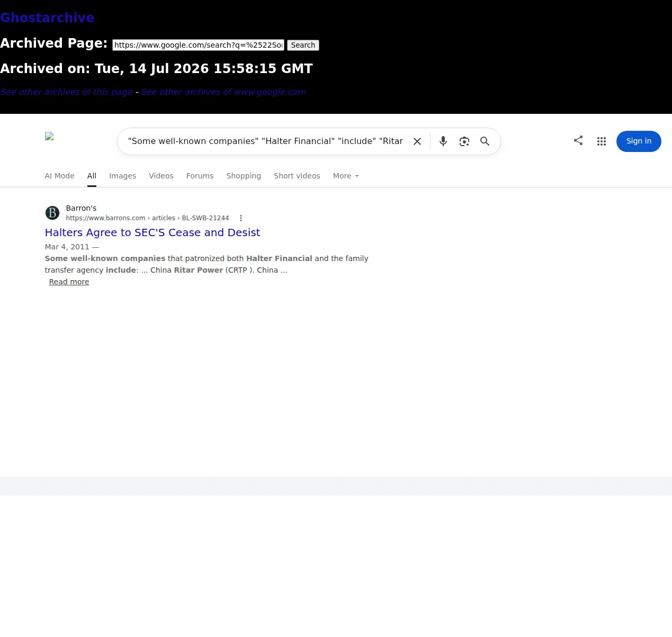See other archives of this page
The height and width of the screenshot is (637, 672).
pos(66,92)
